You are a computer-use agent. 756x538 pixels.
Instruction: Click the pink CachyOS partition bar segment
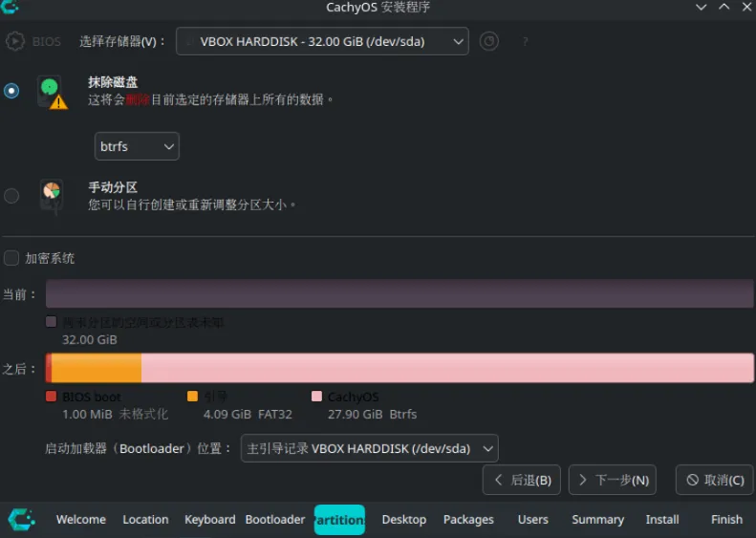coord(447,368)
